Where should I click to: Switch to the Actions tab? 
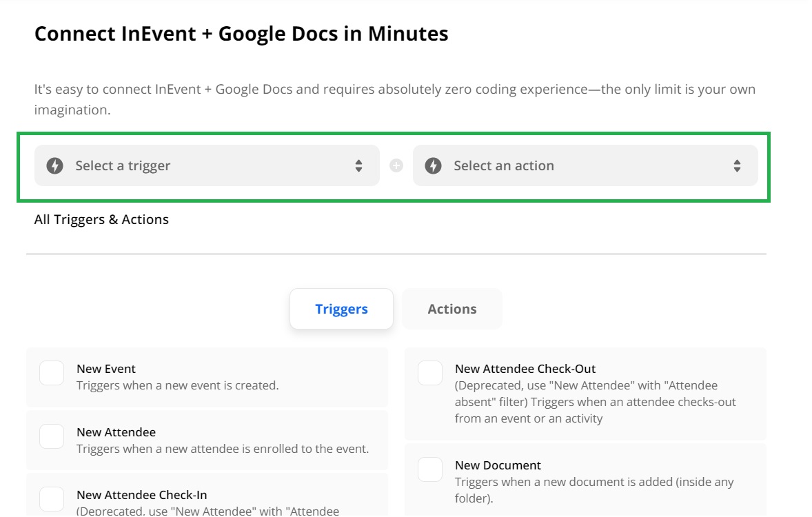click(452, 309)
